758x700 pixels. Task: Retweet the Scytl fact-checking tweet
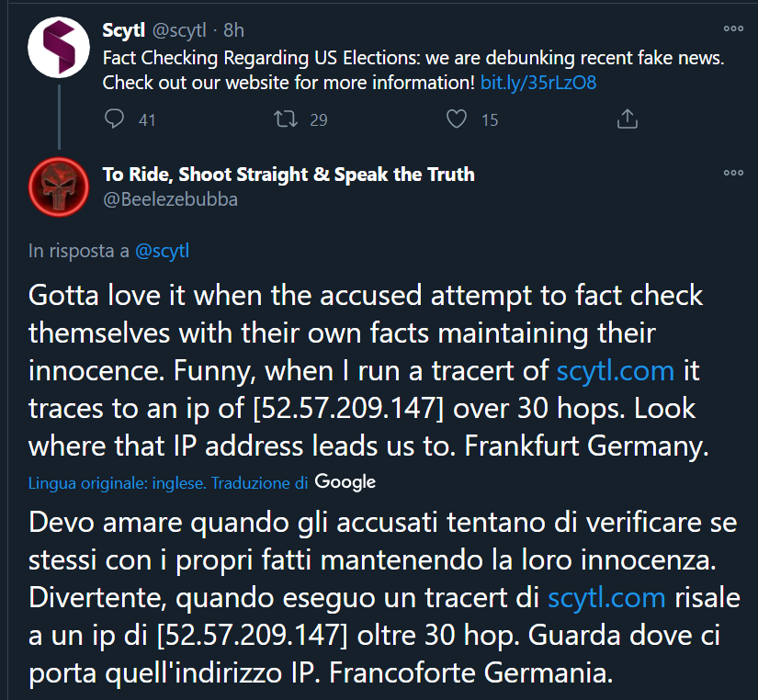[287, 119]
